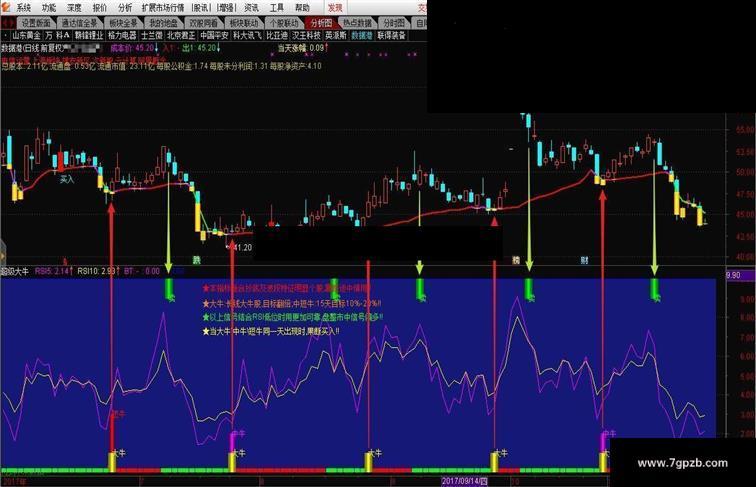Open the 分析 menu
756x487 pixels.
click(x=125, y=7)
